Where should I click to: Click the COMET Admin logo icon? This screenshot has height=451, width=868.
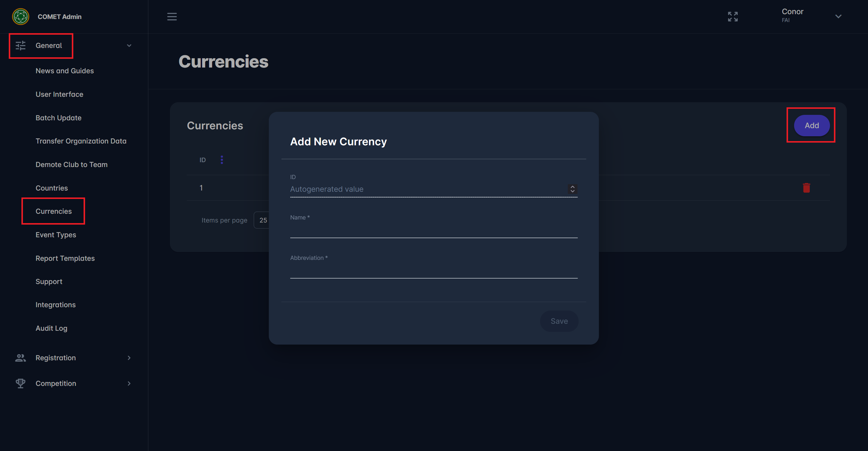21,17
